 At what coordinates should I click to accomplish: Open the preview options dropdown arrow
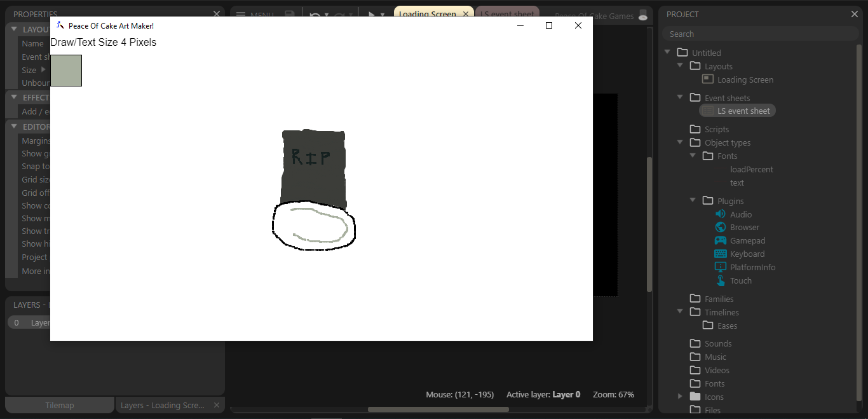click(x=383, y=15)
